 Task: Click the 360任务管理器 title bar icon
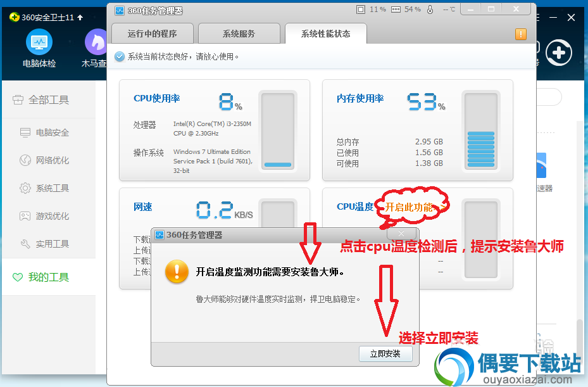click(x=120, y=11)
